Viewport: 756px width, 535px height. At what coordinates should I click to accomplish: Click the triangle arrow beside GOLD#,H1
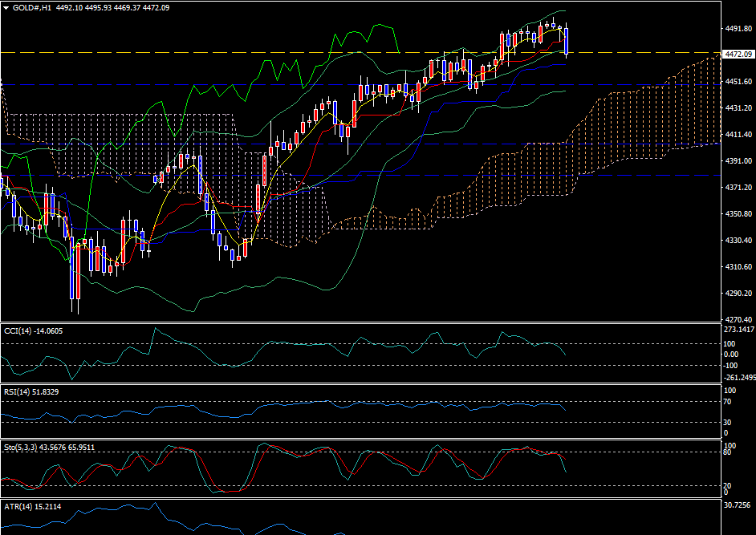tap(6, 8)
